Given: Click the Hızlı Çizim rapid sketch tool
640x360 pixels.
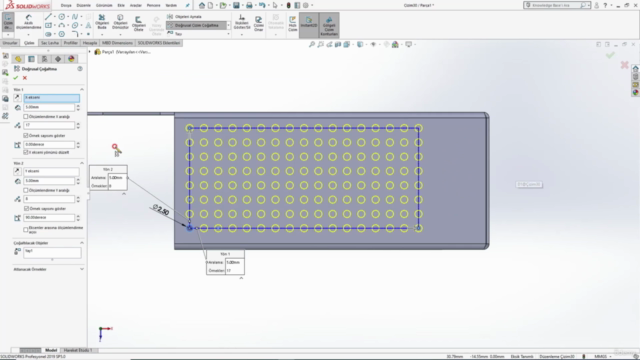Looking at the screenshot, I should click(293, 24).
